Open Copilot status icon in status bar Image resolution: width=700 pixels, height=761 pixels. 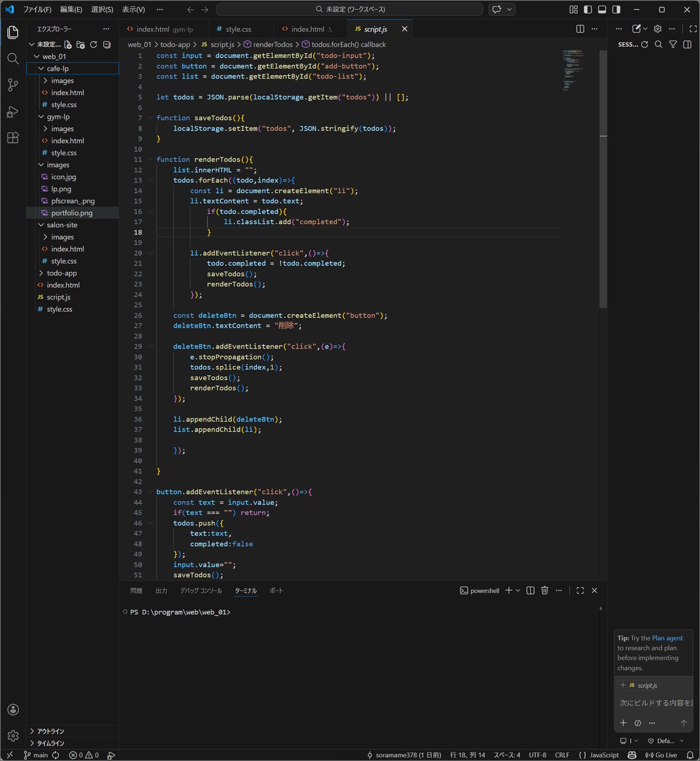click(x=632, y=755)
